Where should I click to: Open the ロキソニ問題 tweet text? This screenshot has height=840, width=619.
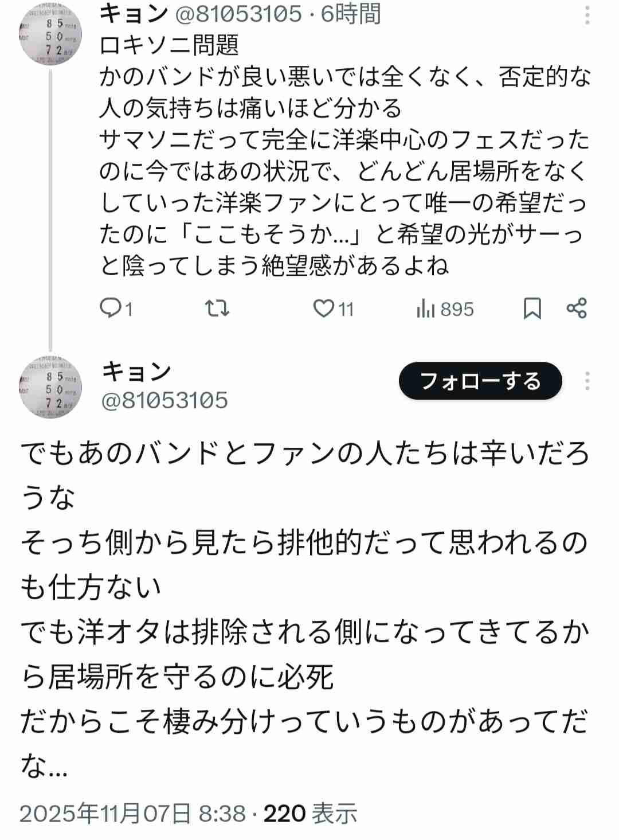pyautogui.click(x=344, y=155)
